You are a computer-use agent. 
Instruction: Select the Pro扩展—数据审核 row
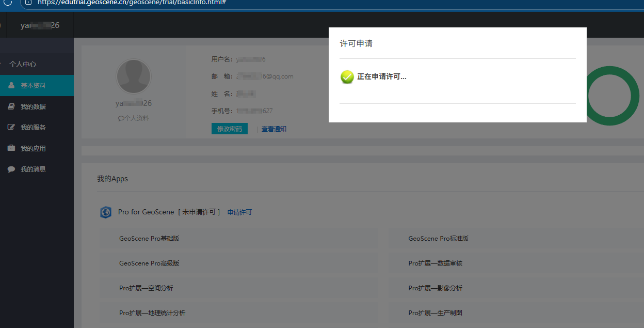click(x=516, y=263)
